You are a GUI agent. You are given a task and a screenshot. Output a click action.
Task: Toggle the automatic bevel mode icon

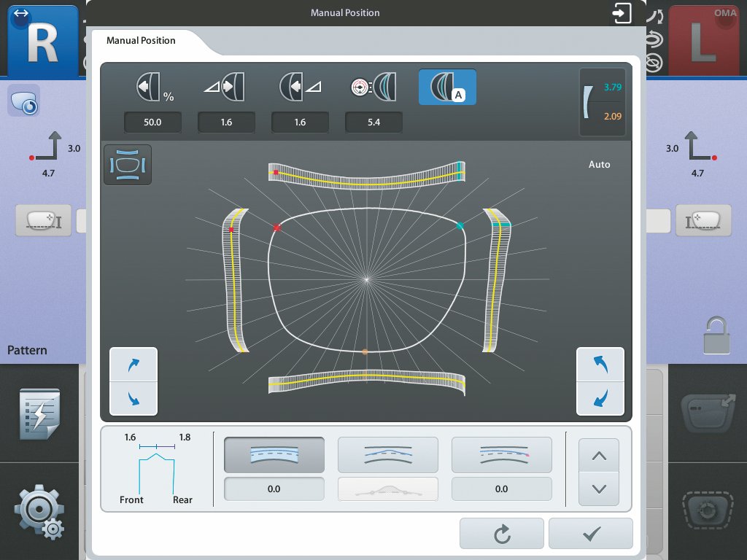click(447, 87)
